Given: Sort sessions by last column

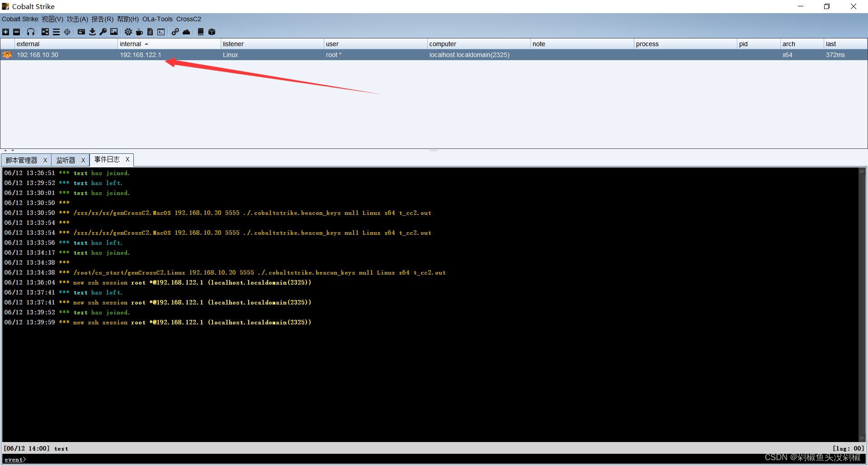Looking at the screenshot, I should 845,44.
